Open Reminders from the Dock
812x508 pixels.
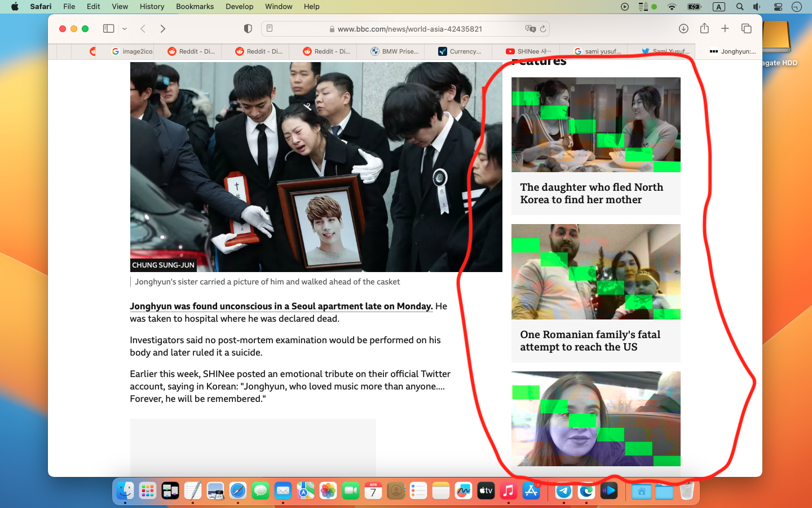pyautogui.click(x=418, y=491)
